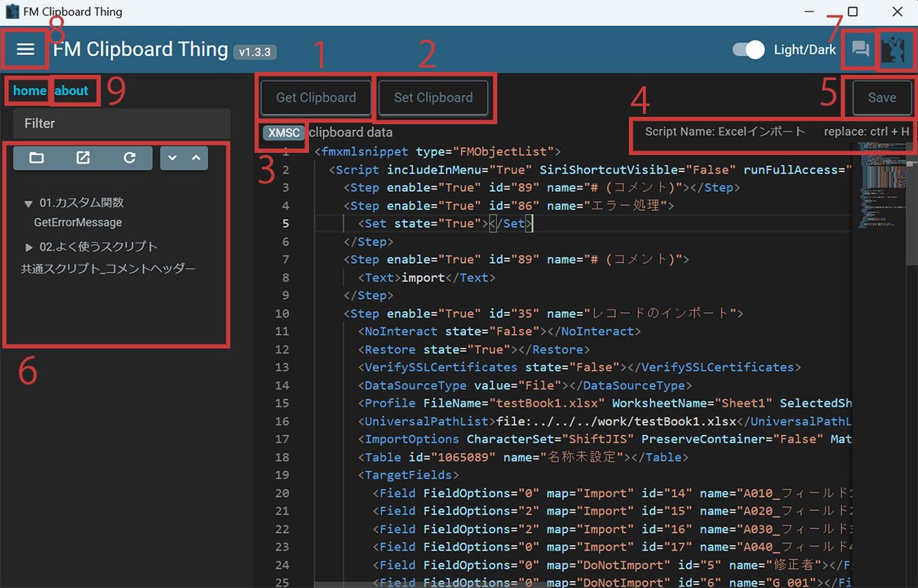The height and width of the screenshot is (588, 918).
Task: Click the v1.3.3 version badge
Action: point(256,52)
